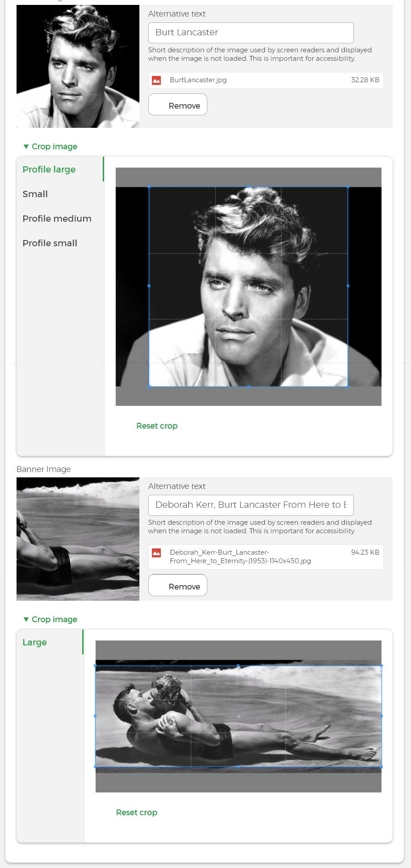Reset crop for the profile image
Viewport: 411px width, 868px height.
pos(157,426)
